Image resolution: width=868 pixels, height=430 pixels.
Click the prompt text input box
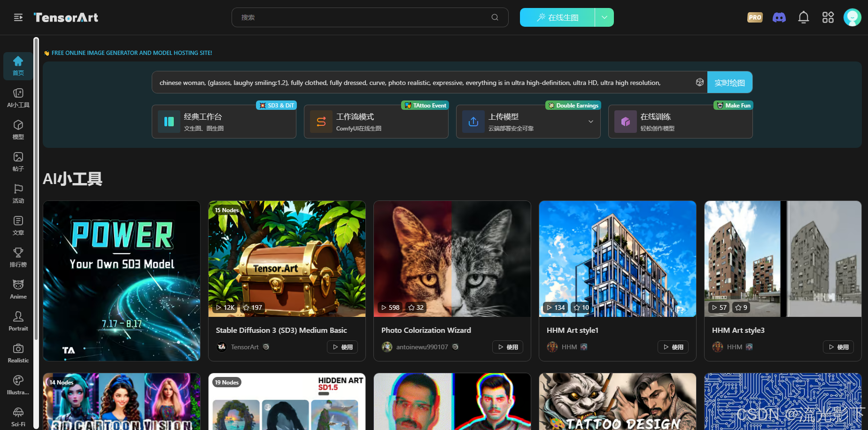tap(430, 83)
